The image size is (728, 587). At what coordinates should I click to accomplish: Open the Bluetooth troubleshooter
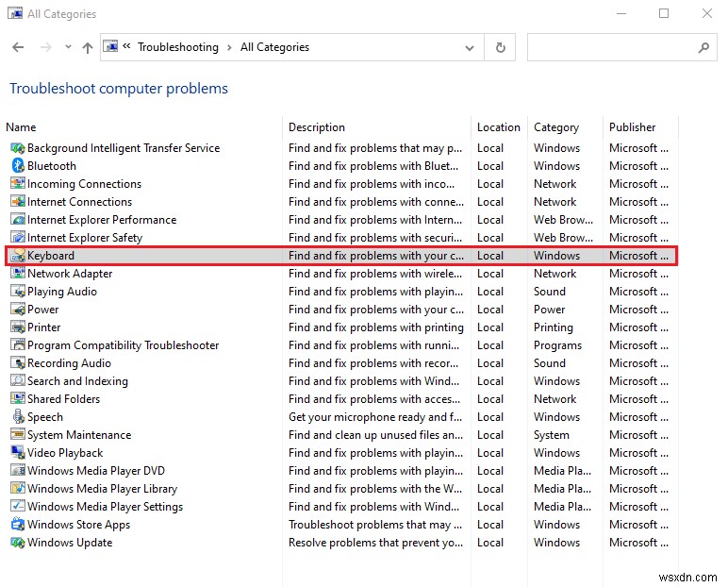pyautogui.click(x=52, y=166)
